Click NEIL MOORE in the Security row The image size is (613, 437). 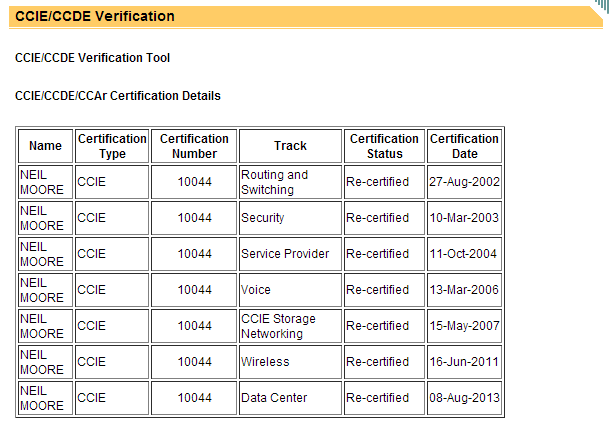point(42,218)
